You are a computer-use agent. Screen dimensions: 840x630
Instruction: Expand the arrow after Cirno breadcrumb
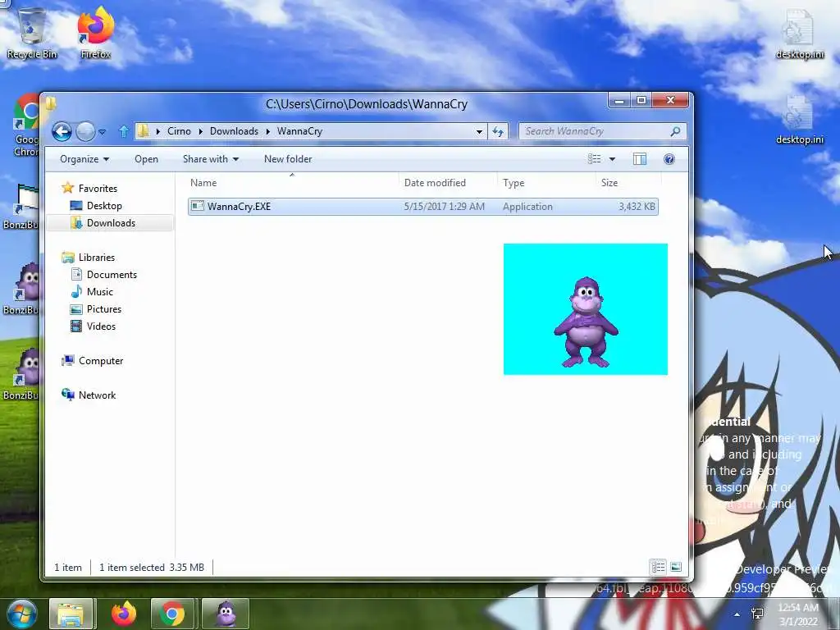click(x=200, y=131)
